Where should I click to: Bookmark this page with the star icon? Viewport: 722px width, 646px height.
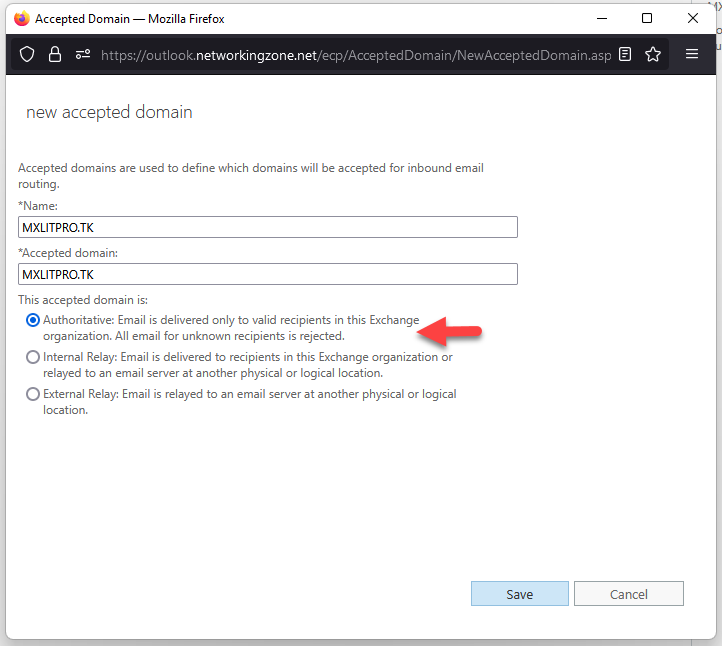[x=653, y=55]
